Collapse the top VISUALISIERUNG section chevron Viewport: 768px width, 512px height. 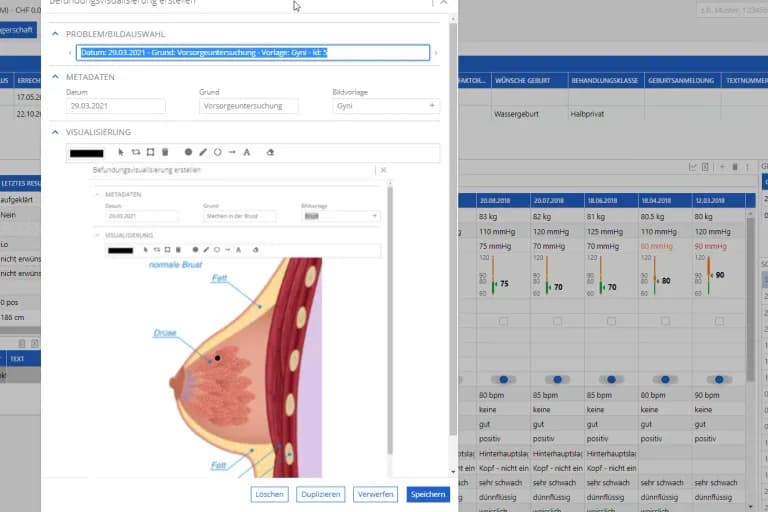coord(55,132)
